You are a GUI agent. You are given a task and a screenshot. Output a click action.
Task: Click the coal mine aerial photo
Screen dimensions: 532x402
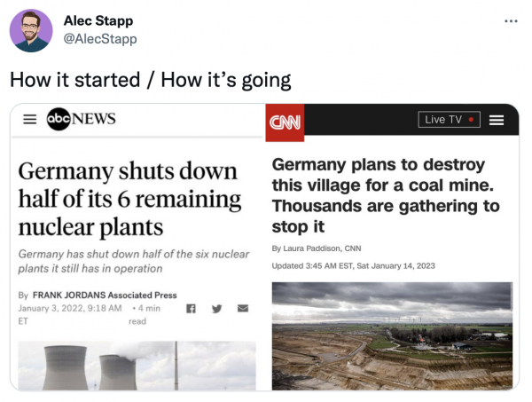pyautogui.click(x=391, y=335)
